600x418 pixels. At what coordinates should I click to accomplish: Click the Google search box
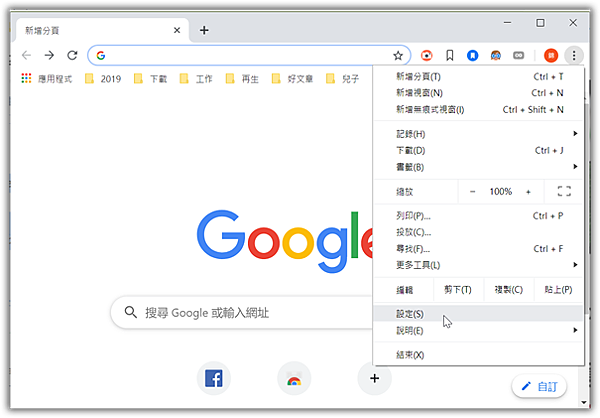point(241,313)
